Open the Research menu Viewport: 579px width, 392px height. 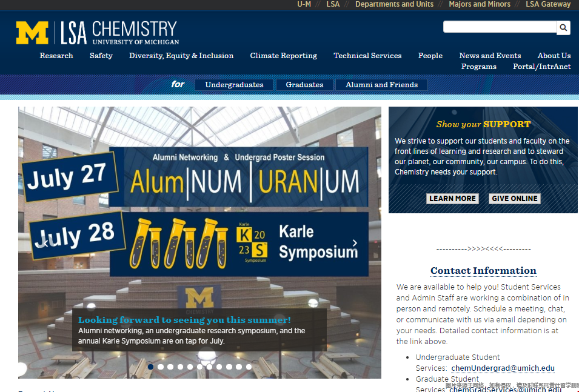click(x=56, y=56)
